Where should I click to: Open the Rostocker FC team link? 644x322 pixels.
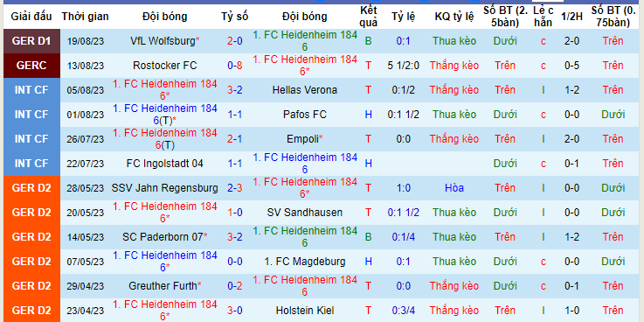coord(164,66)
